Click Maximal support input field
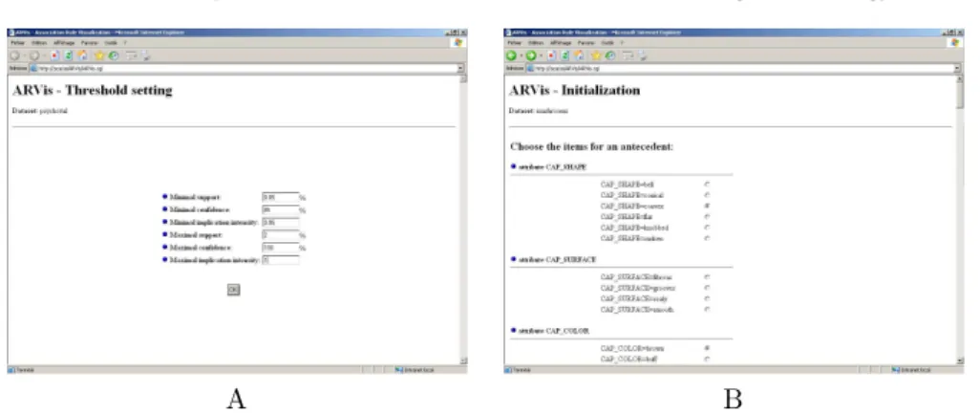This screenshot has height=414, width=980. [x=281, y=235]
